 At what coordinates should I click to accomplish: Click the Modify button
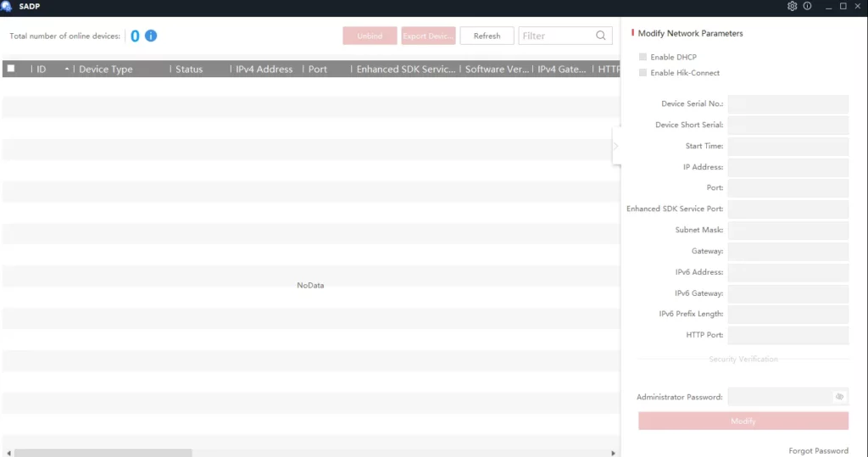coord(743,421)
